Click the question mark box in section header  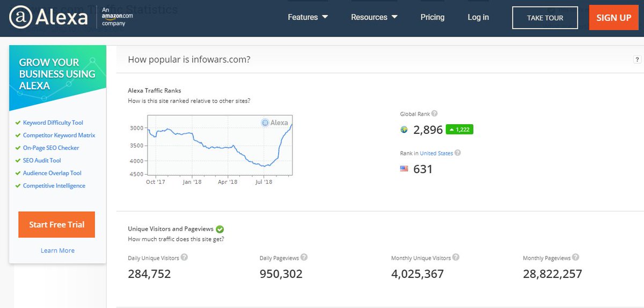pos(637,59)
